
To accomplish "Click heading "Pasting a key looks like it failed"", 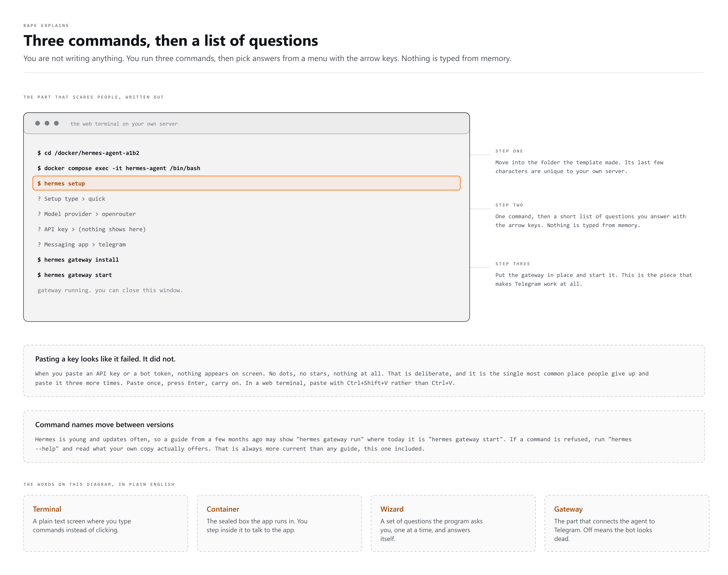I will tap(105, 359).
